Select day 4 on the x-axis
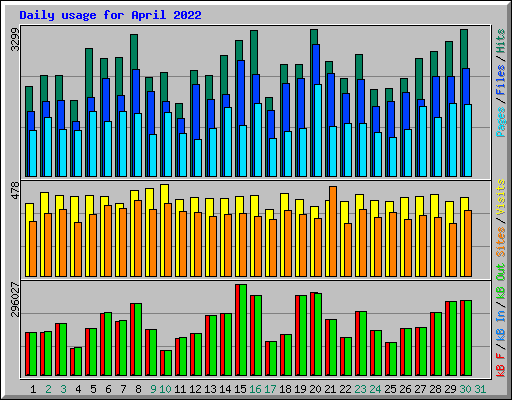Viewport: 512px width, 400px height. [78, 389]
